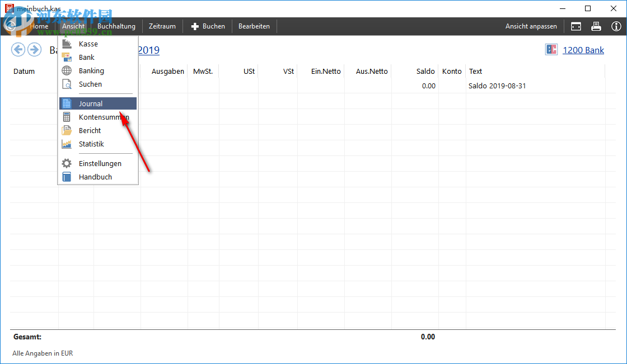The image size is (627, 364).
Task: Click the Text column header
Action: coord(475,72)
